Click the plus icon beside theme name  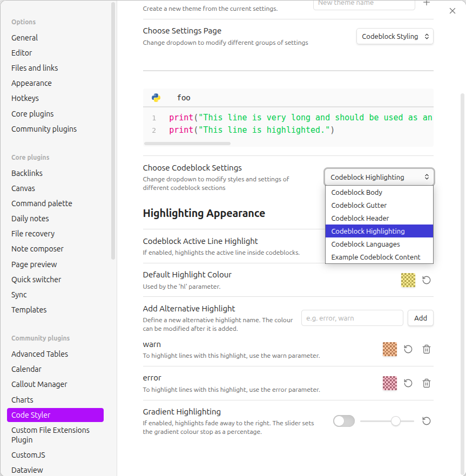click(426, 3)
